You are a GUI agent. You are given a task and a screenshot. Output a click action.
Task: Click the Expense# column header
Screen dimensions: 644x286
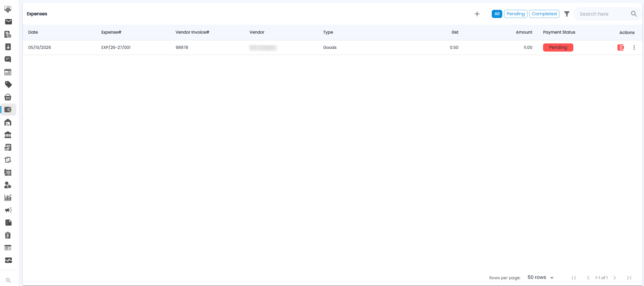[x=111, y=32]
